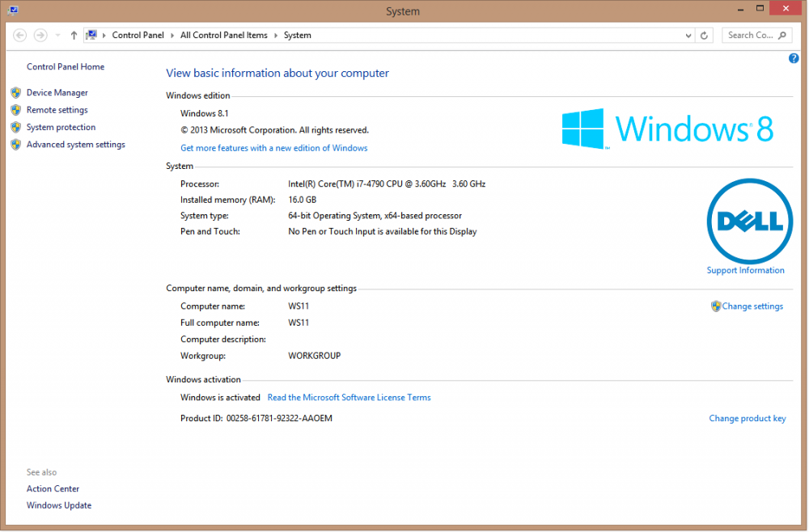
Task: Open Remote settings link
Action: 57,110
